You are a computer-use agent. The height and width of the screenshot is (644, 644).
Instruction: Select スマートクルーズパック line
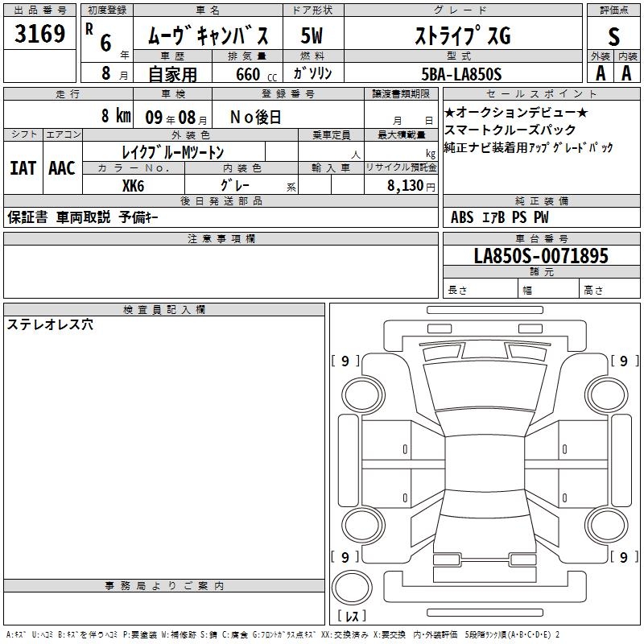point(510,130)
